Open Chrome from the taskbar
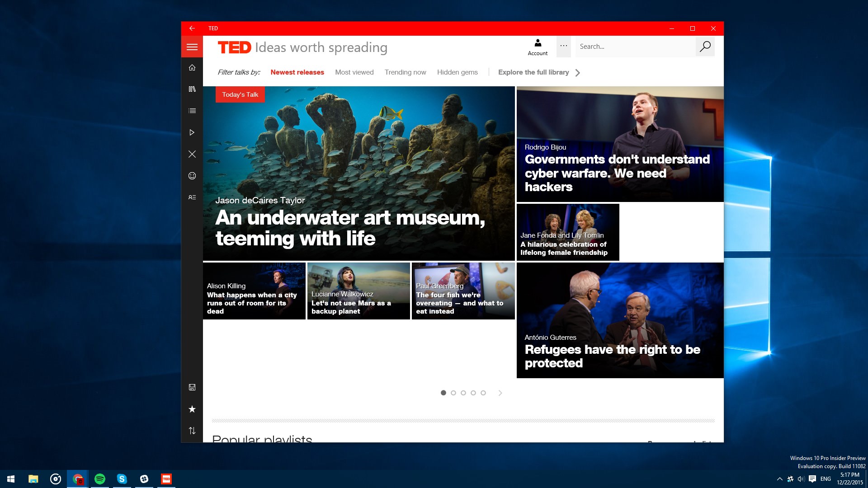This screenshot has height=488, width=868. click(78, 479)
